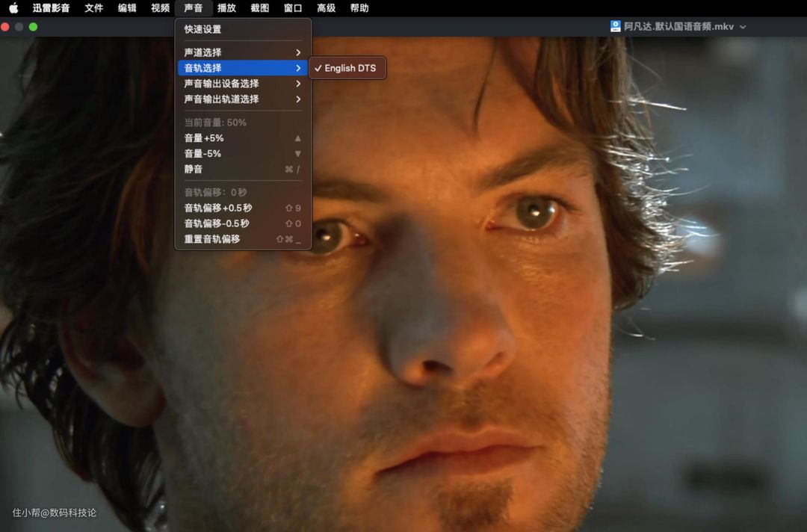Viewport: 807px width, 532px height.
Task: Open the 高级 menu in menu bar
Action: point(326,8)
